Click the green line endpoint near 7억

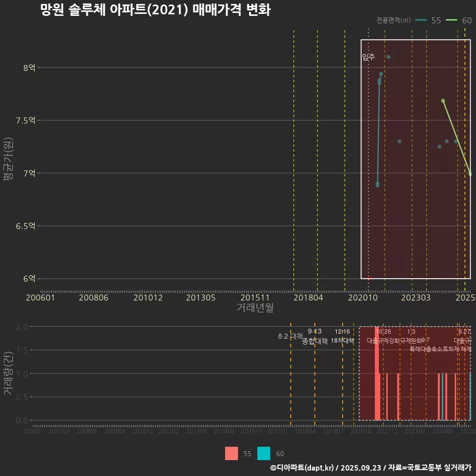[470, 175]
